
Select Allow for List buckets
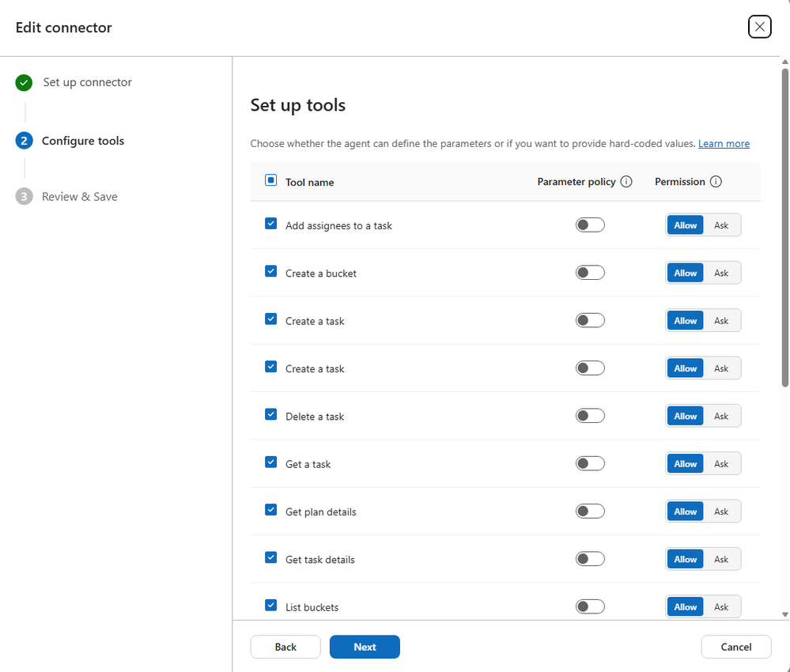[x=685, y=607]
